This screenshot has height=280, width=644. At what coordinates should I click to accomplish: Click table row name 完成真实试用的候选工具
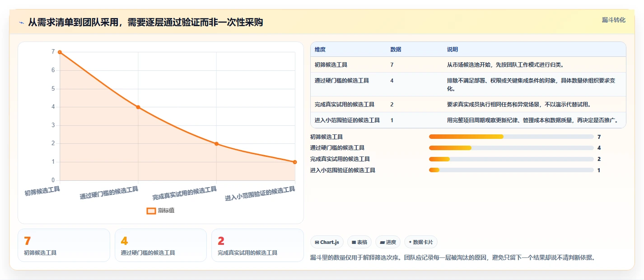(345, 105)
